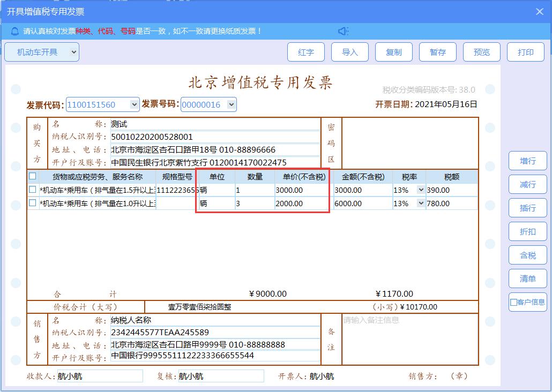Preview the invoice using the 预览 button
Image resolution: width=552 pixels, height=392 pixels.
(481, 51)
